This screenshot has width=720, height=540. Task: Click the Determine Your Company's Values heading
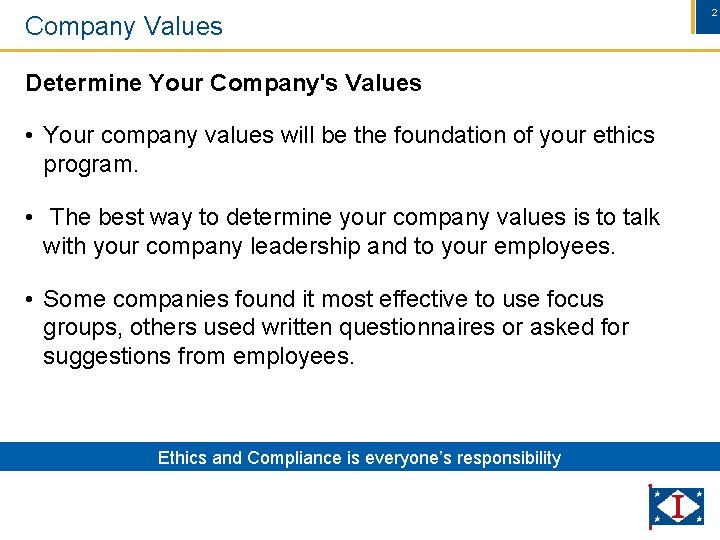click(224, 84)
